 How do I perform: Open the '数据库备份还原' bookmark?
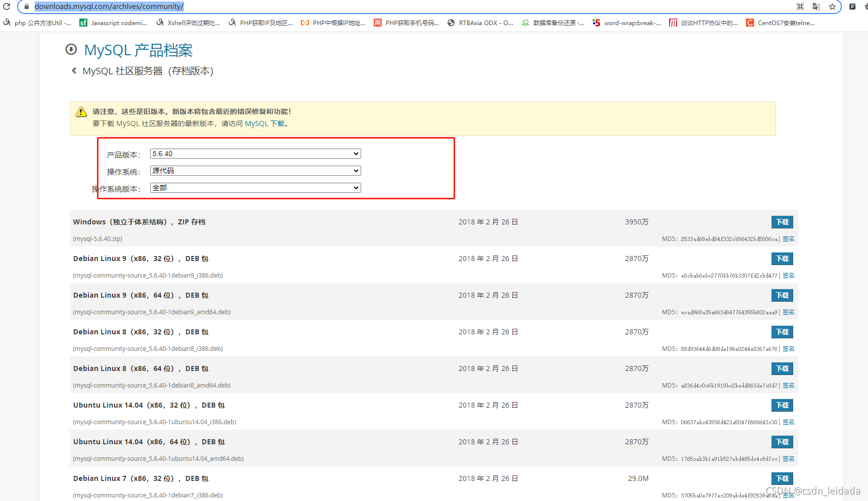click(x=553, y=23)
